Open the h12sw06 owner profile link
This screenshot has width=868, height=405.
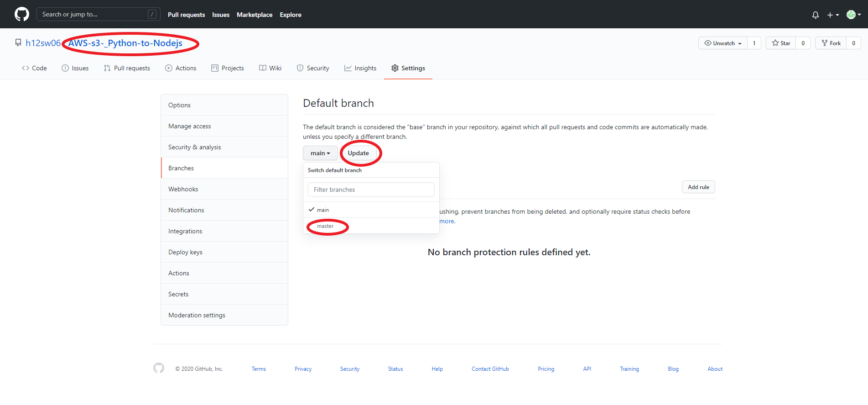tap(43, 43)
